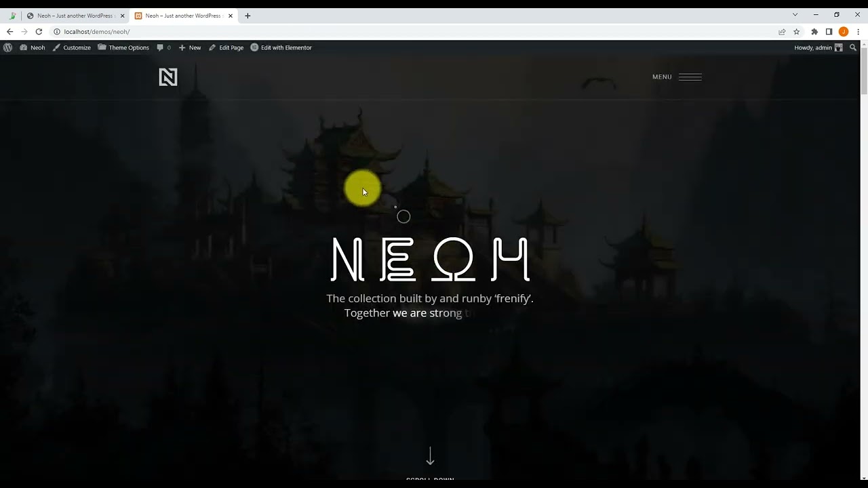Screen dimensions: 868x488
Task: Open the Neoh site menu in admin bar
Action: (x=33, y=47)
